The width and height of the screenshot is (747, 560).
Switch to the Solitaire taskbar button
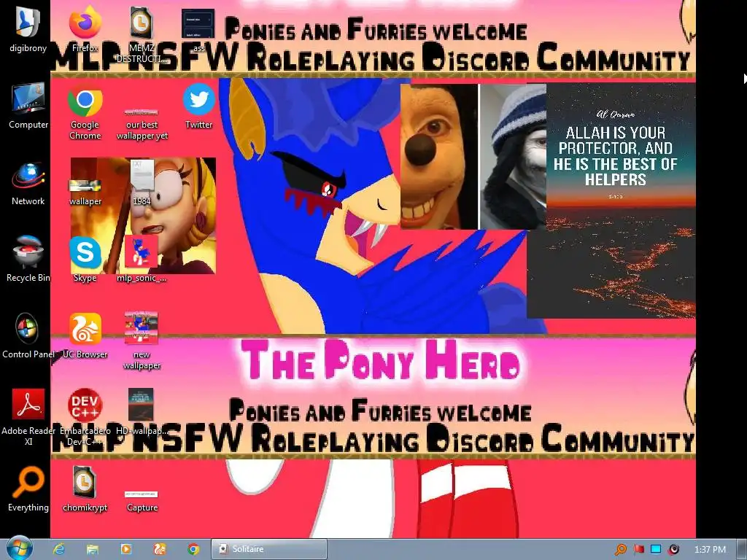pos(269,549)
